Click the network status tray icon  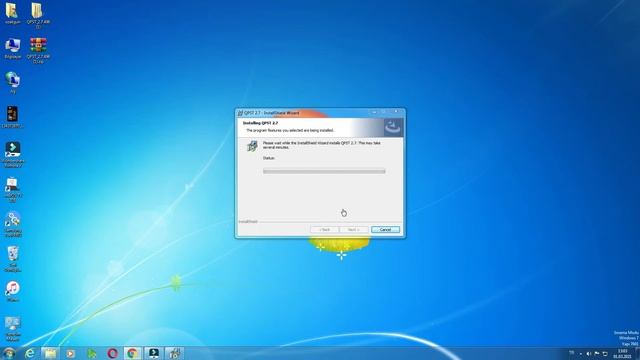[605, 354]
